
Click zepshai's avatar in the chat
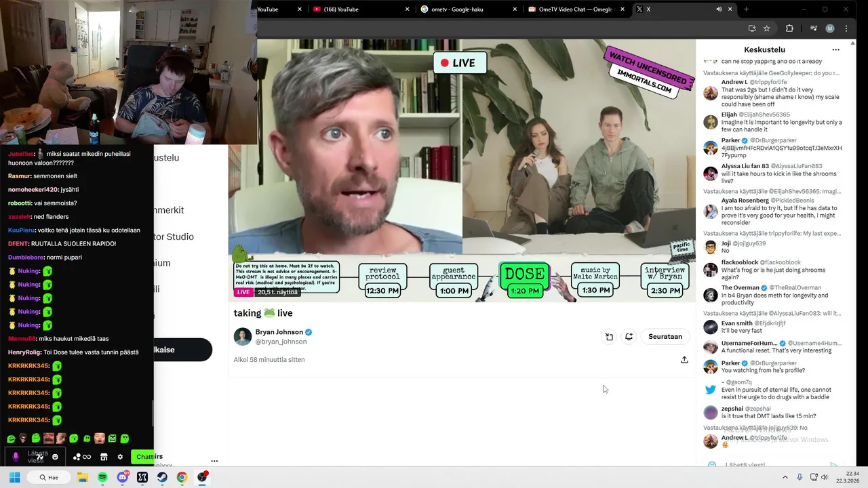[710, 412]
